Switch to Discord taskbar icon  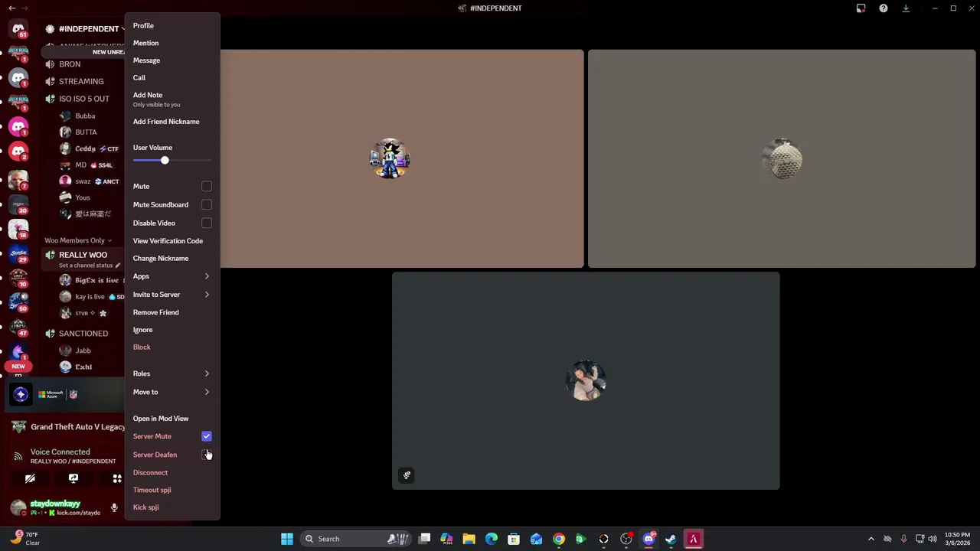tap(648, 539)
